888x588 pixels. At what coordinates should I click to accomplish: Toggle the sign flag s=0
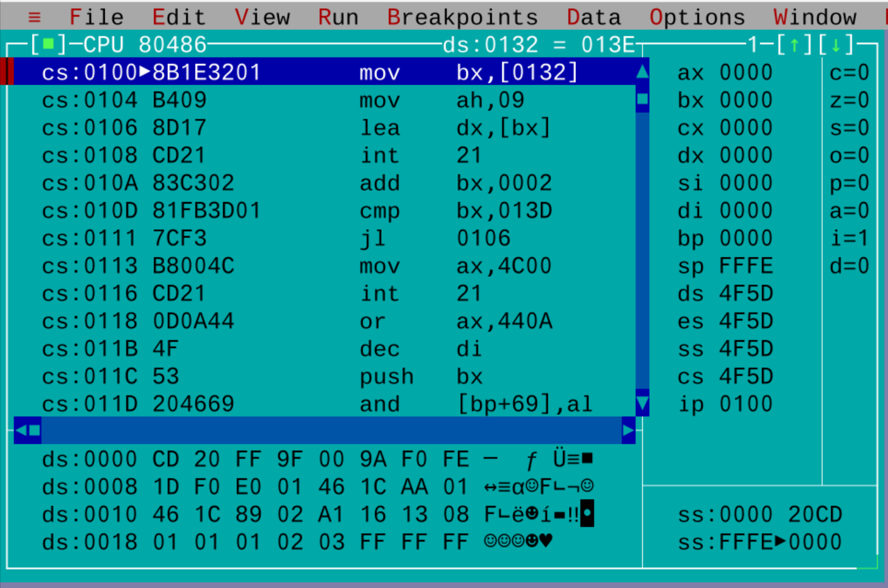click(850, 127)
